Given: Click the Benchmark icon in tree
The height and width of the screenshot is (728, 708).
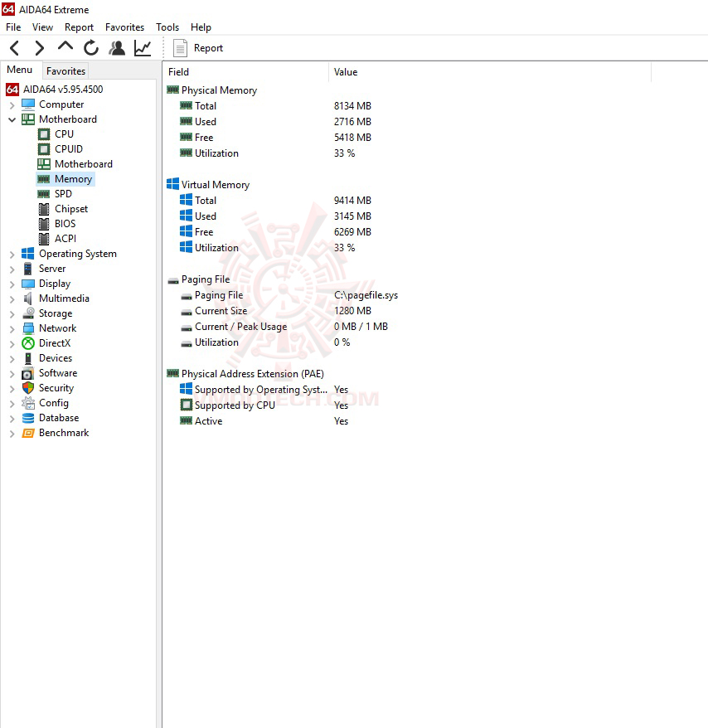Looking at the screenshot, I should click(28, 433).
